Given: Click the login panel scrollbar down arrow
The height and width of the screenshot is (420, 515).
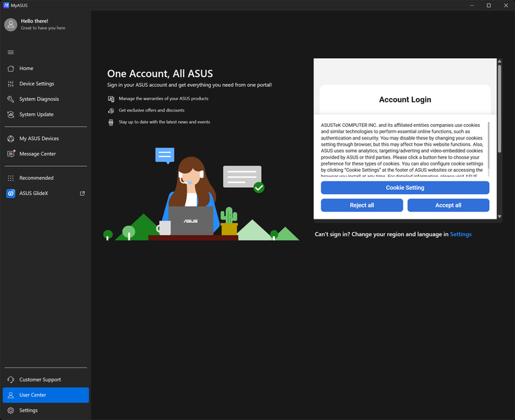Looking at the screenshot, I should tap(500, 217).
